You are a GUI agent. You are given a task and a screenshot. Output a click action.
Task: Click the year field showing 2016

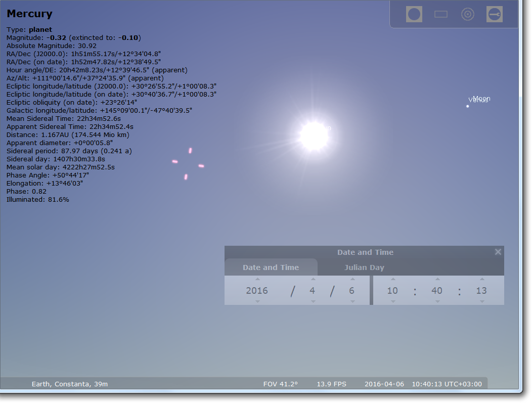pyautogui.click(x=257, y=291)
